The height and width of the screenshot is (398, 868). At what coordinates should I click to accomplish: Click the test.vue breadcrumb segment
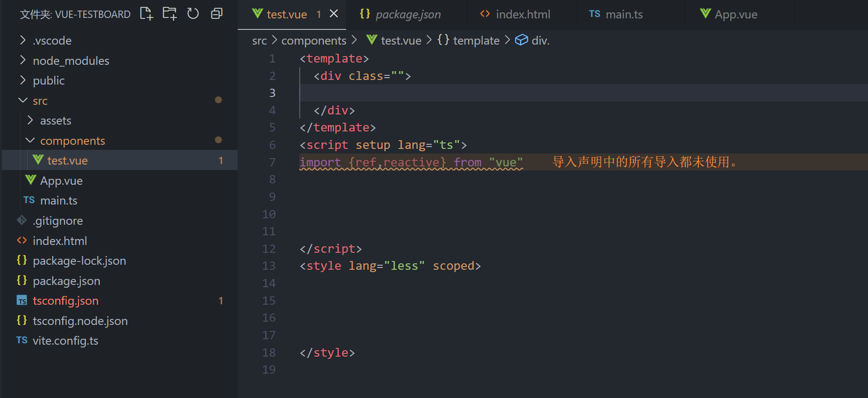point(401,41)
